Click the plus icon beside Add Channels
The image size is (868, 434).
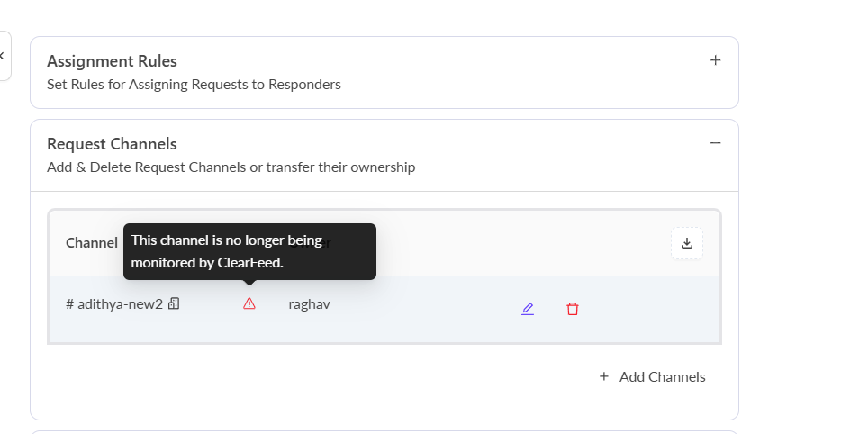pyautogui.click(x=604, y=376)
